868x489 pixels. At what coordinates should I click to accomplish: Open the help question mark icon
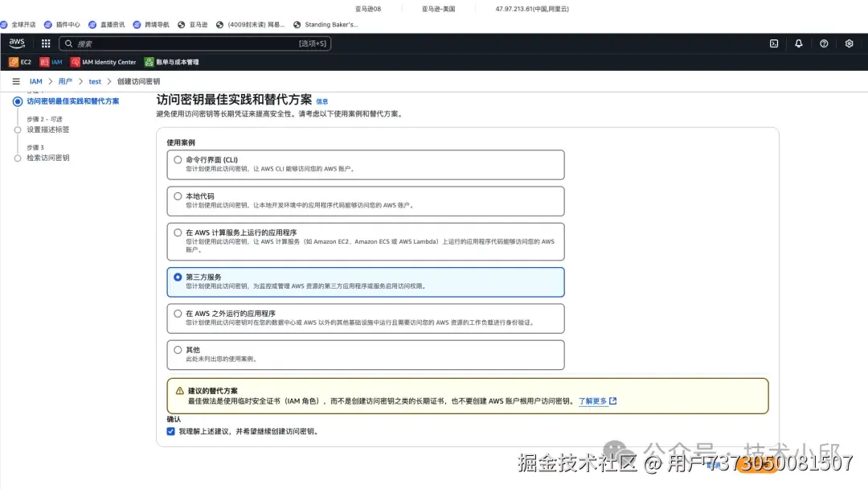824,43
